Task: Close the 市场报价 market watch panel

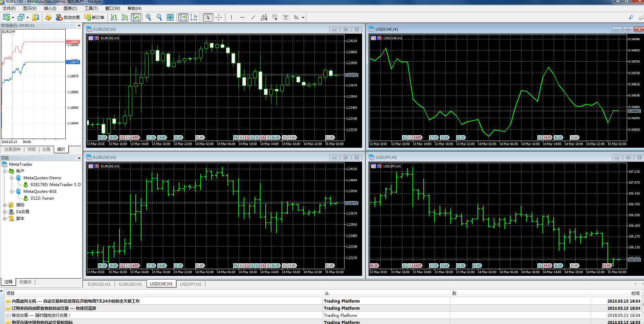Action: 79,25
